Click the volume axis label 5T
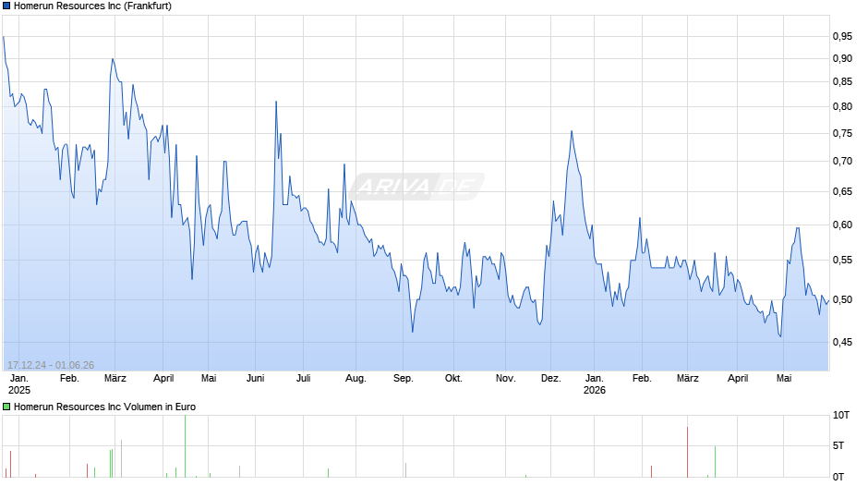 click(x=838, y=445)
